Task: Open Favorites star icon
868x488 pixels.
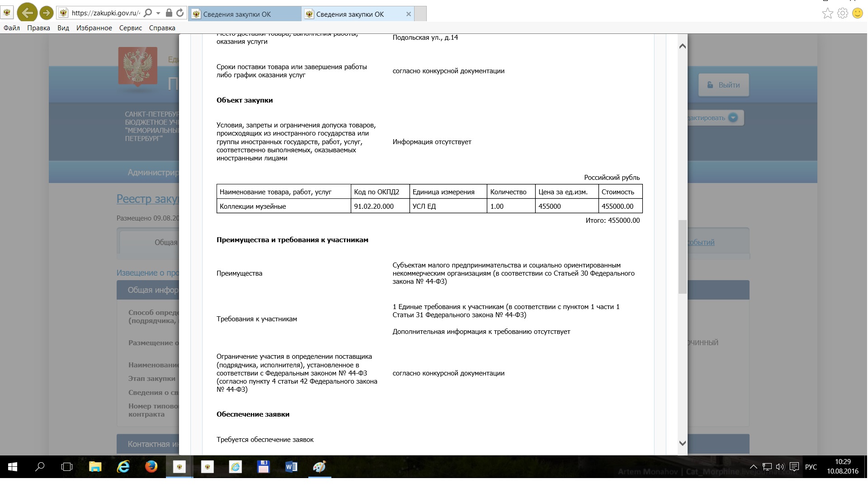Action: coord(827,13)
